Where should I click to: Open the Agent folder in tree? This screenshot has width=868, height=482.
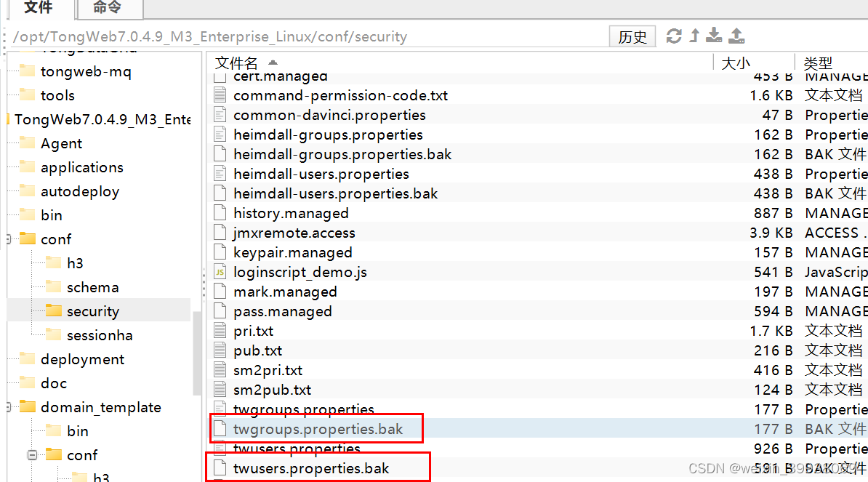click(x=62, y=143)
